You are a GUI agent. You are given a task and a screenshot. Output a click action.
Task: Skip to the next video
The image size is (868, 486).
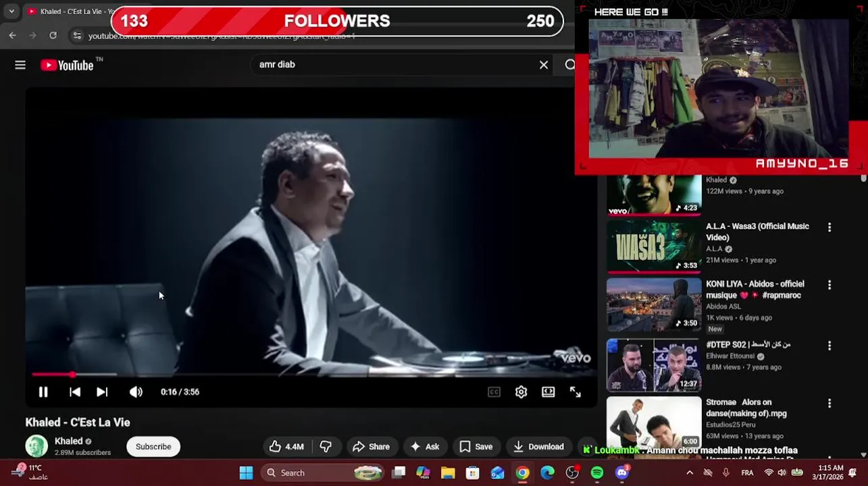102,391
